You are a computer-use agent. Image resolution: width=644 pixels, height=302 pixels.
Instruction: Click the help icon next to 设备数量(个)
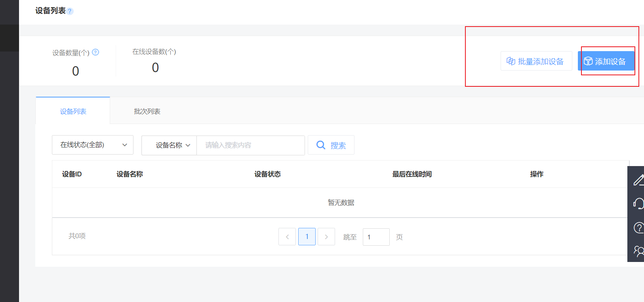(95, 52)
